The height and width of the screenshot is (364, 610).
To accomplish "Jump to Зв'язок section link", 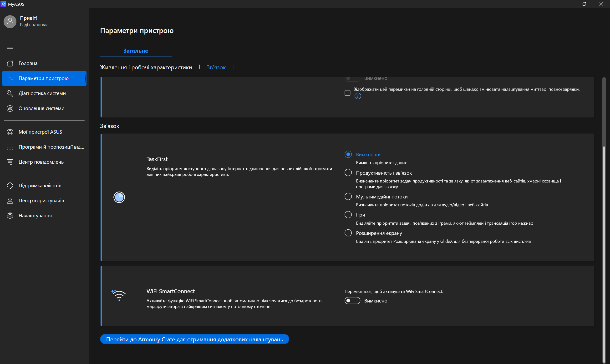I will [216, 67].
